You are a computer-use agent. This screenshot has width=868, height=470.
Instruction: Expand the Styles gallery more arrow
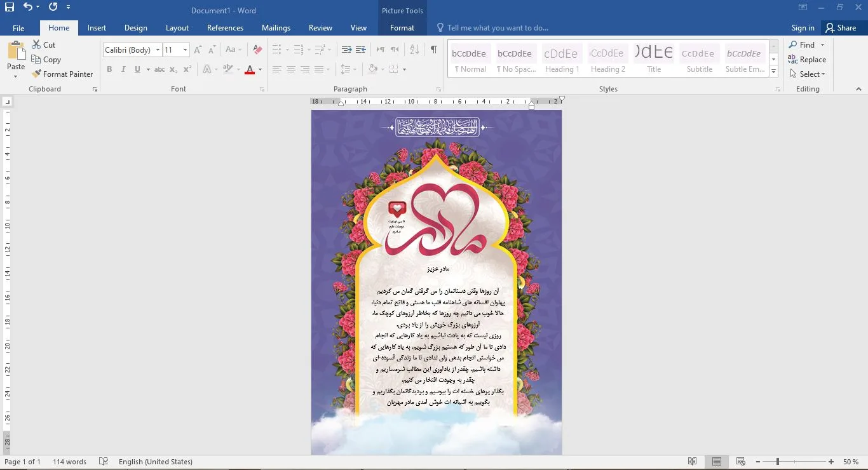(774, 72)
